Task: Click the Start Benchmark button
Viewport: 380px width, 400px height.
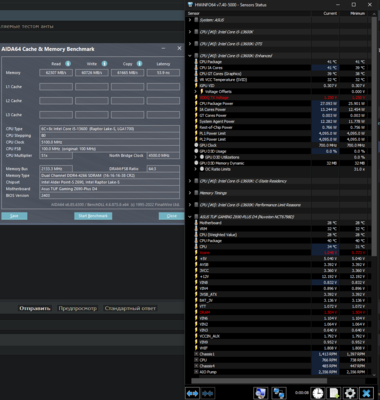Action: (93, 216)
